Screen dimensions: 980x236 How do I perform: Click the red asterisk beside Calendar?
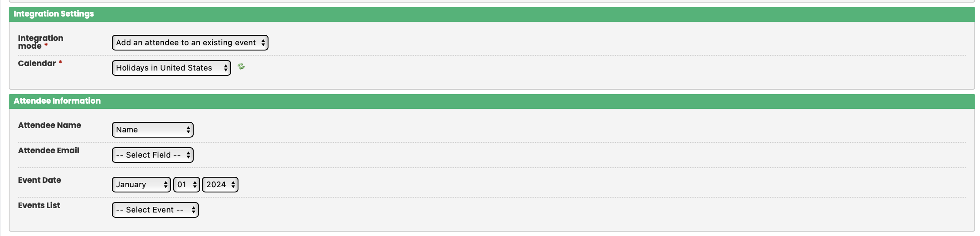60,63
